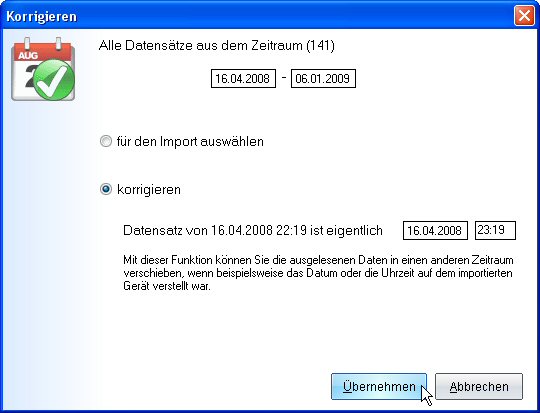This screenshot has height=413, width=540.
Task: Click the dash between the two period dates
Action: pyautogui.click(x=284, y=78)
